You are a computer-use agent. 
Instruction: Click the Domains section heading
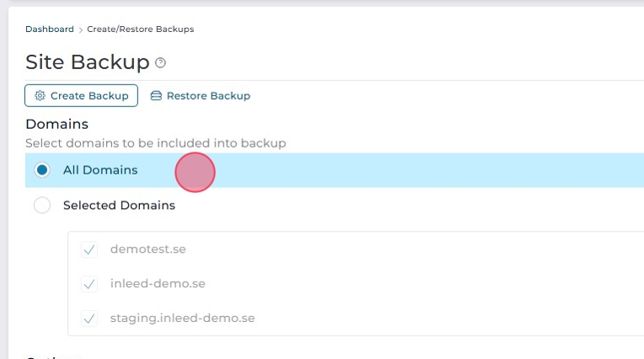pos(56,125)
